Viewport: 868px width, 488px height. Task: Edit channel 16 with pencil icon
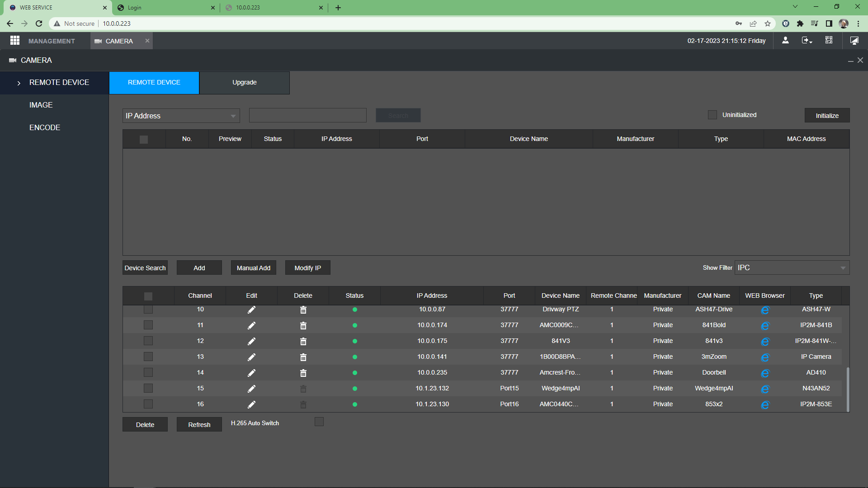[252, 404]
